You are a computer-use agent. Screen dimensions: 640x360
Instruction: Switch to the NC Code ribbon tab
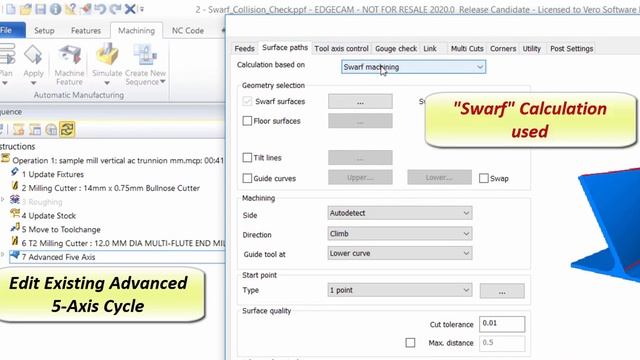coord(188,31)
